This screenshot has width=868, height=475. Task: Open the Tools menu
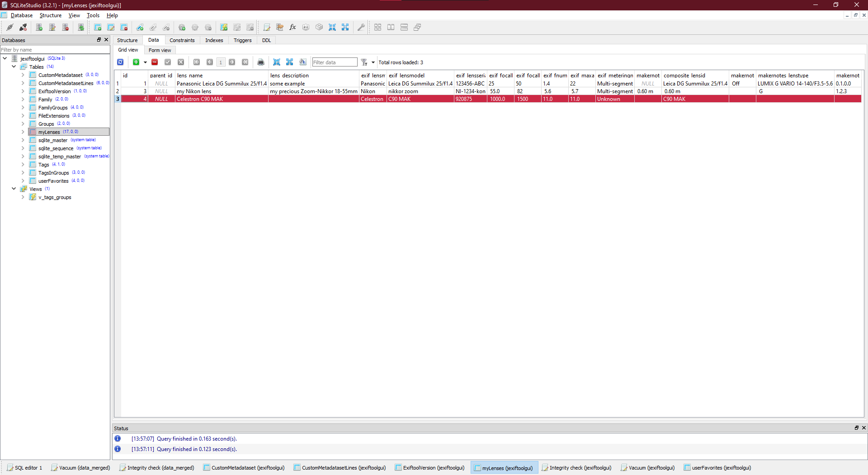point(93,15)
